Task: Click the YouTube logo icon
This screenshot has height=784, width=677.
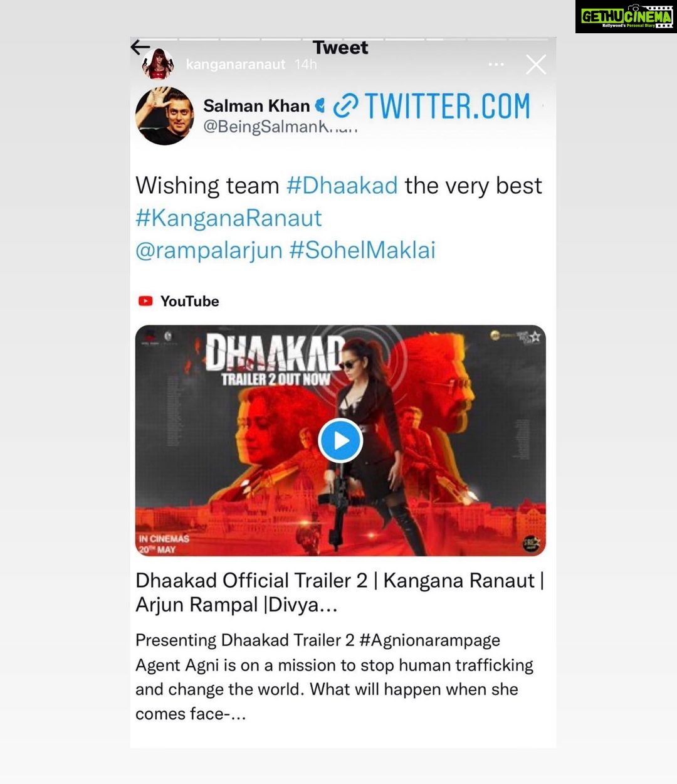Action: click(145, 301)
